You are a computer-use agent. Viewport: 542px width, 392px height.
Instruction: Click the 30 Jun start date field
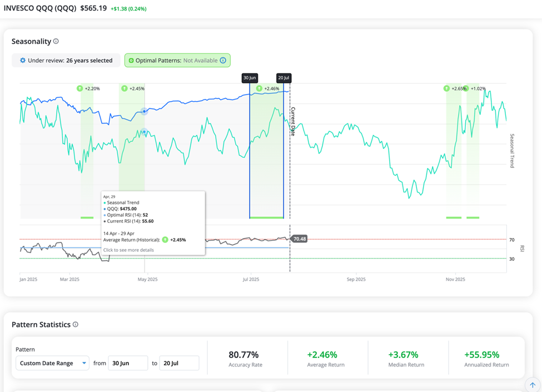128,363
